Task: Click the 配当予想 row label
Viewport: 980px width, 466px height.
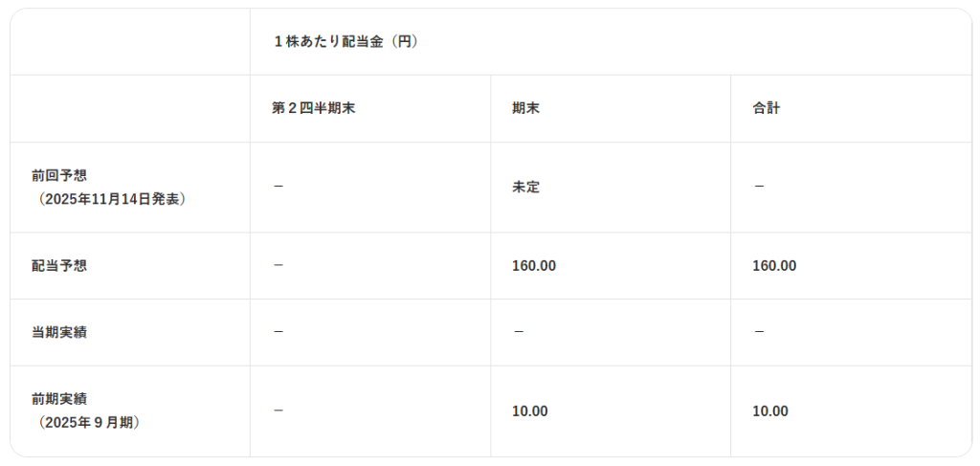Action: click(59, 266)
